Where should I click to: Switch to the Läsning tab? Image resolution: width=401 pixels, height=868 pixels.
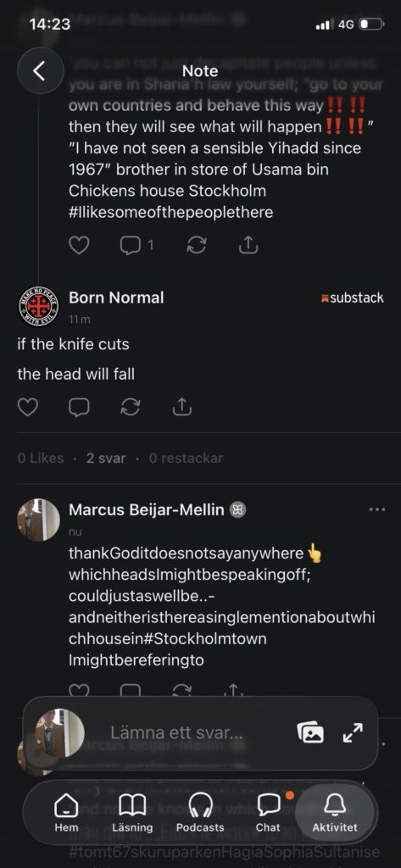click(132, 813)
